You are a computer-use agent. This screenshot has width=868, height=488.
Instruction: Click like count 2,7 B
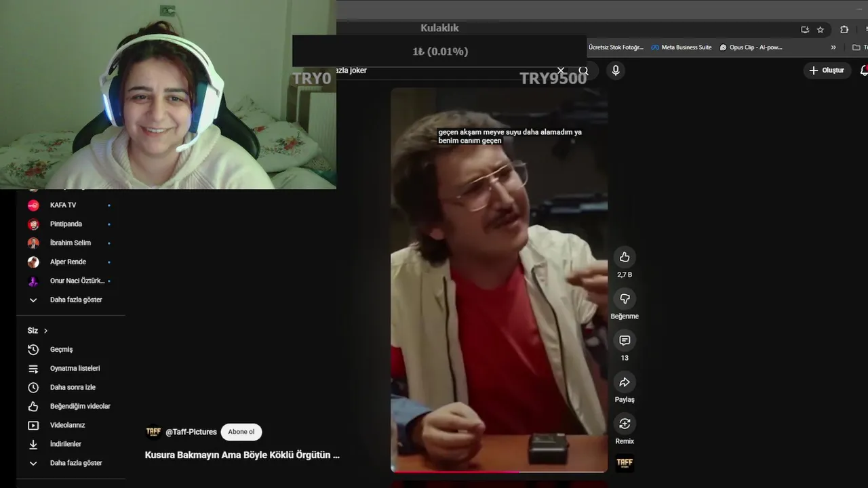tap(625, 275)
